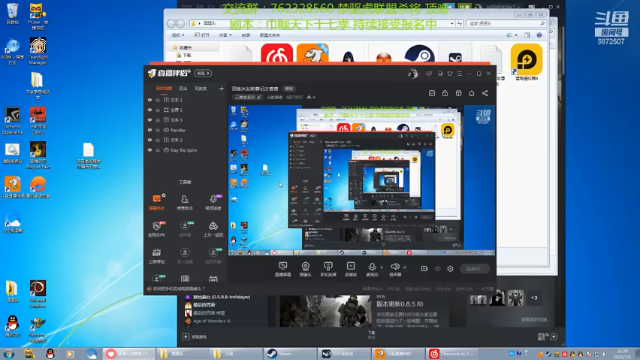Click the bell notification icon above preview
Viewport: 640px width, 360px height.
tap(471, 93)
